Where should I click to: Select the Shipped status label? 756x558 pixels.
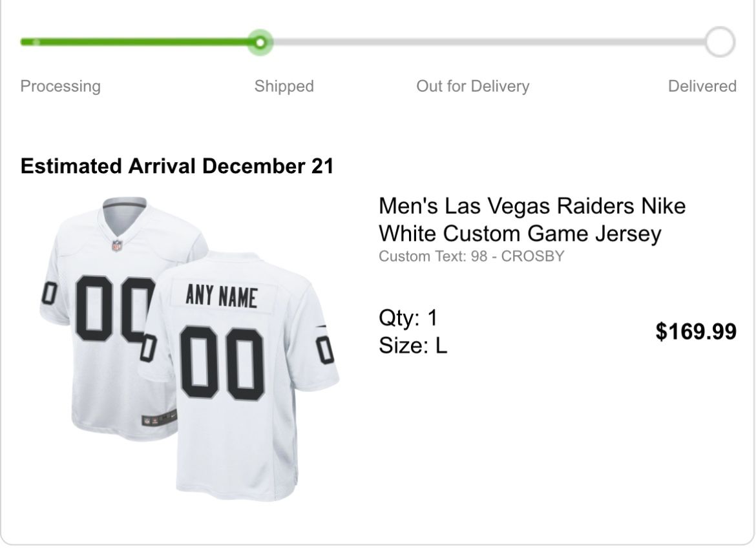coord(284,87)
